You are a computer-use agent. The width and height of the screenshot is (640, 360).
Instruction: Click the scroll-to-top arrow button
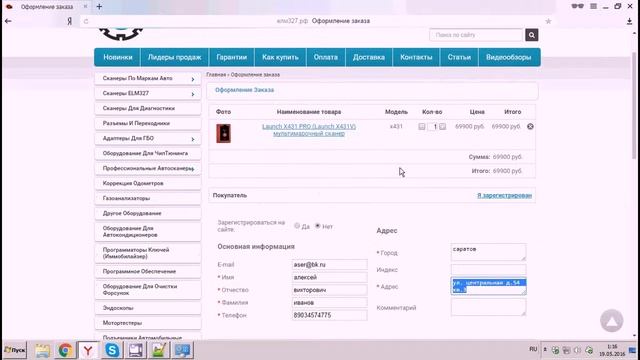tap(611, 321)
